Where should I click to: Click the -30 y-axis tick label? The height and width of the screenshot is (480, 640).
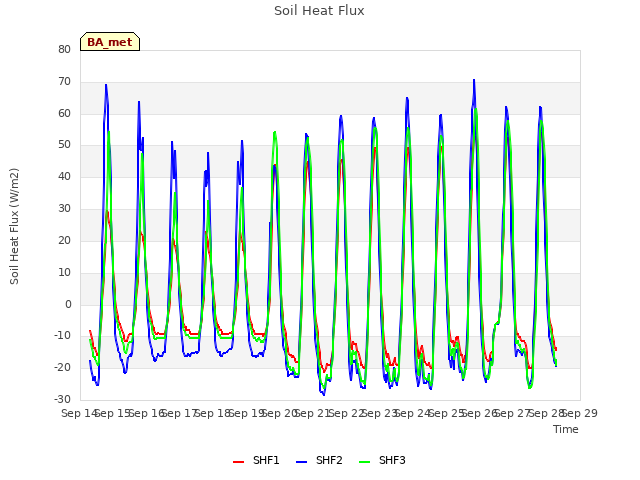pos(63,399)
